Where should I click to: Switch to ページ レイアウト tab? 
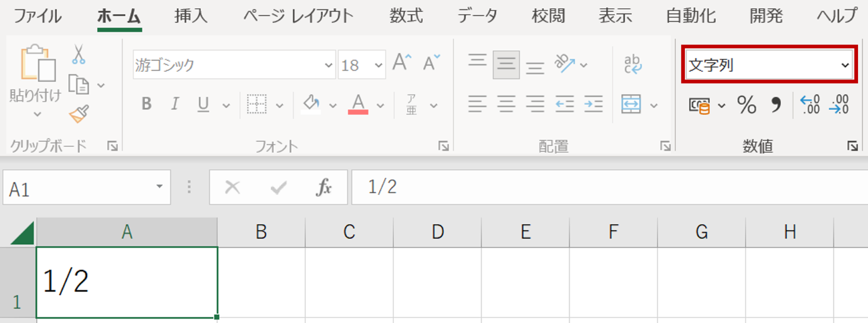298,16
